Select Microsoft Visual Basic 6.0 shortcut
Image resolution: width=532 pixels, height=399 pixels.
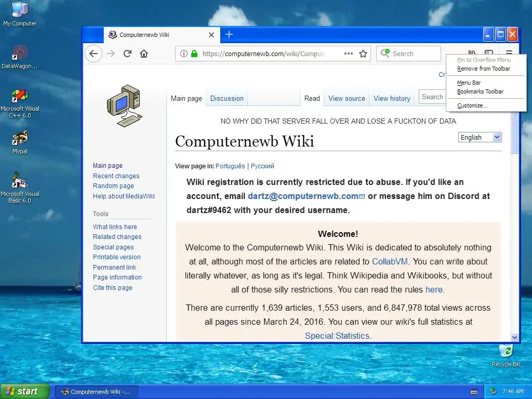click(x=20, y=188)
